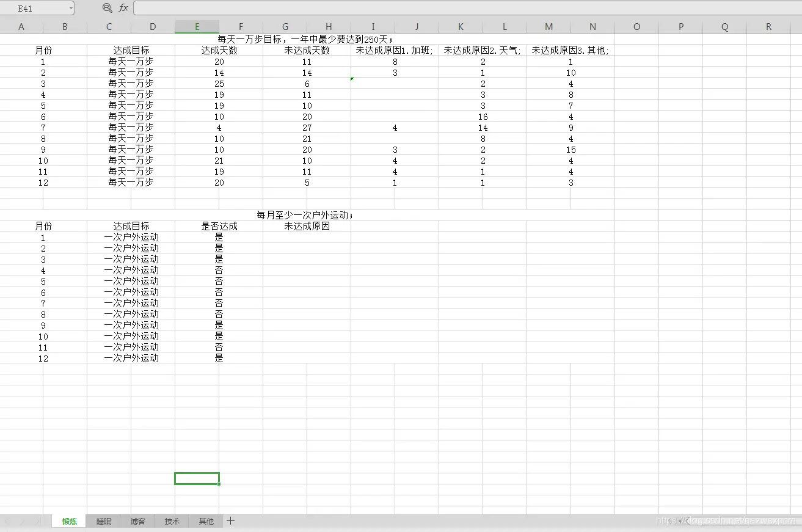The width and height of the screenshot is (802, 532).
Task: Click 否 for month 4 outdoor activity
Action: (x=219, y=270)
